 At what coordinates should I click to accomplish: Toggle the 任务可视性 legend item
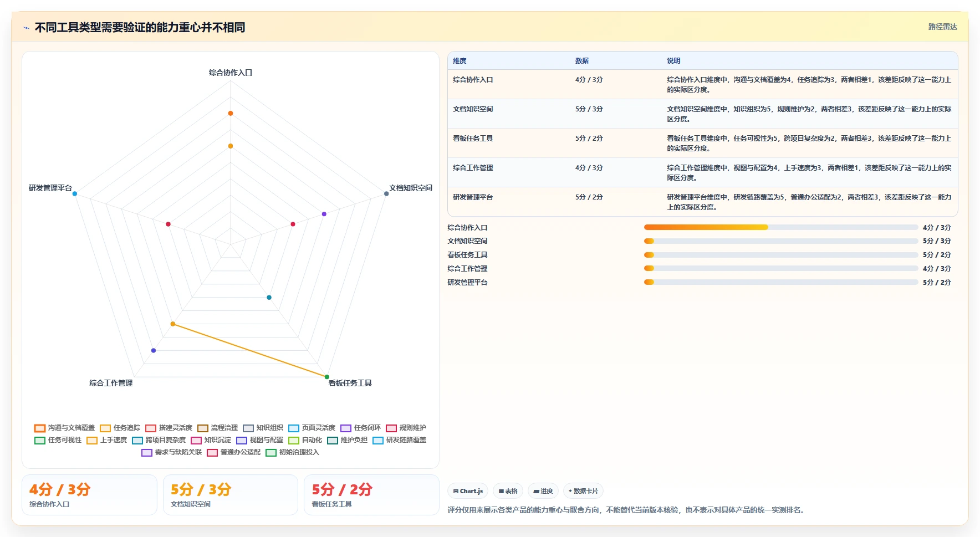click(x=58, y=440)
